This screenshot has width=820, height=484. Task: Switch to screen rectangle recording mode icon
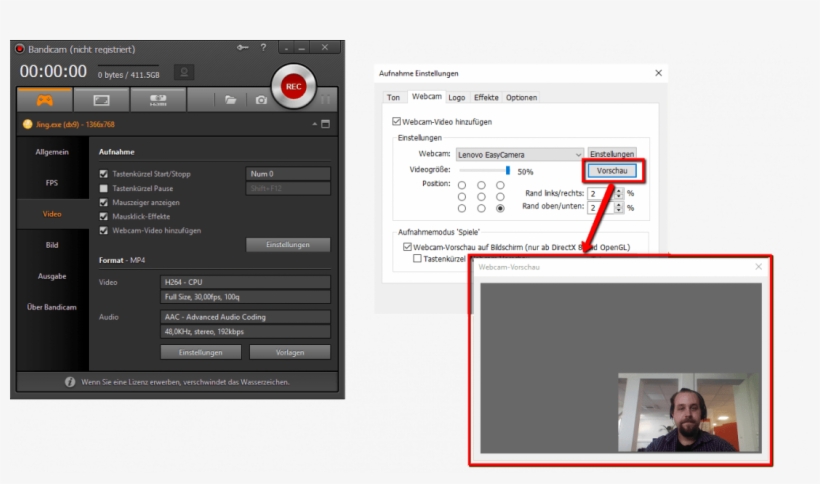(x=101, y=100)
